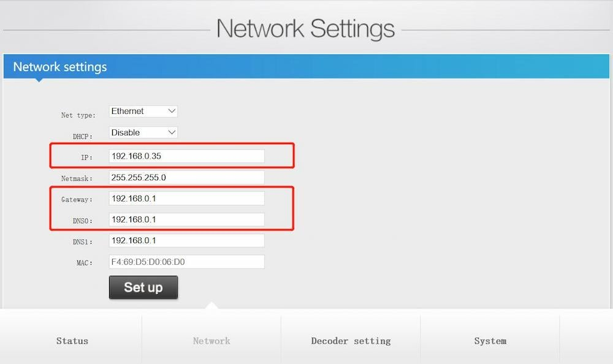The width and height of the screenshot is (613, 364).
Task: Click the DNS0 input box
Action: (186, 219)
